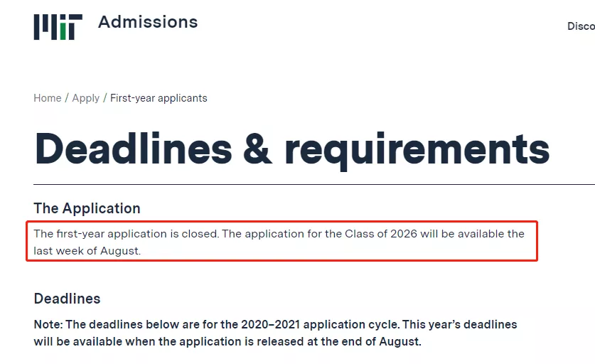Viewport: 595px width, 364px height.
Task: Navigate to the Apply breadcrumb link
Action: point(86,98)
